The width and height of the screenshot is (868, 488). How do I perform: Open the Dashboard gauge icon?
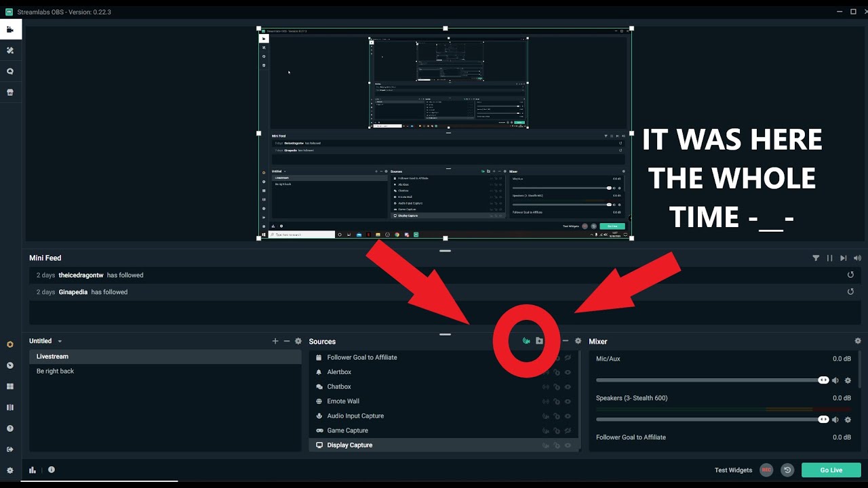pyautogui.click(x=10, y=365)
